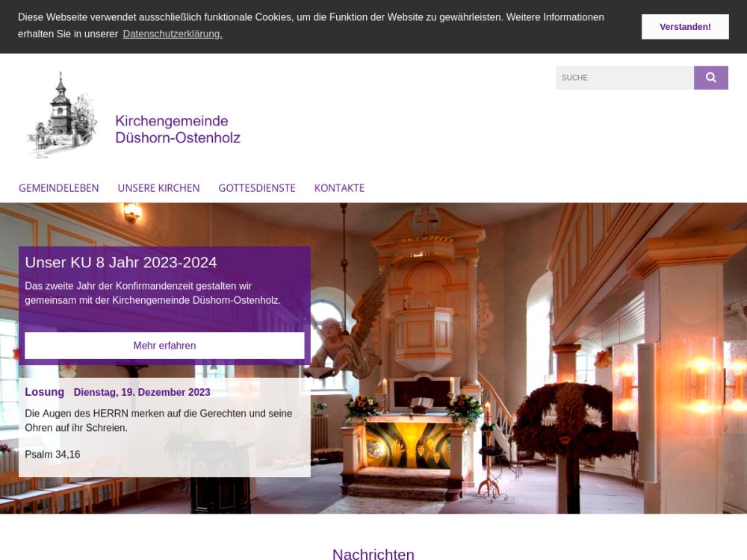Click the Konfirmandenzeit description text

(x=152, y=293)
